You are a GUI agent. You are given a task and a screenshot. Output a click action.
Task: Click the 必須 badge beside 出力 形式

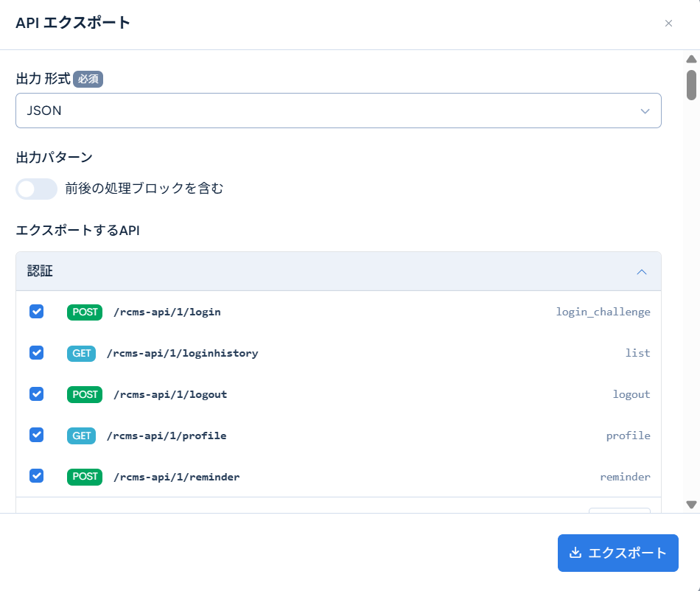[x=87, y=78]
